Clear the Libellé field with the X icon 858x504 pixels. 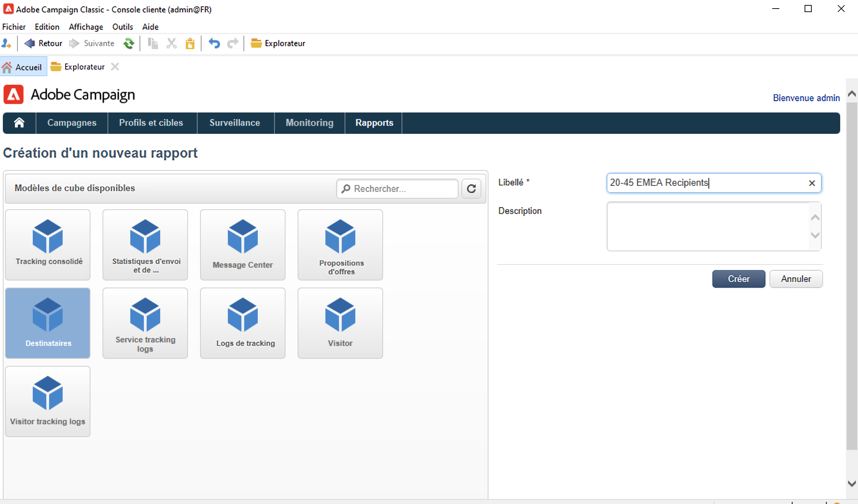812,183
